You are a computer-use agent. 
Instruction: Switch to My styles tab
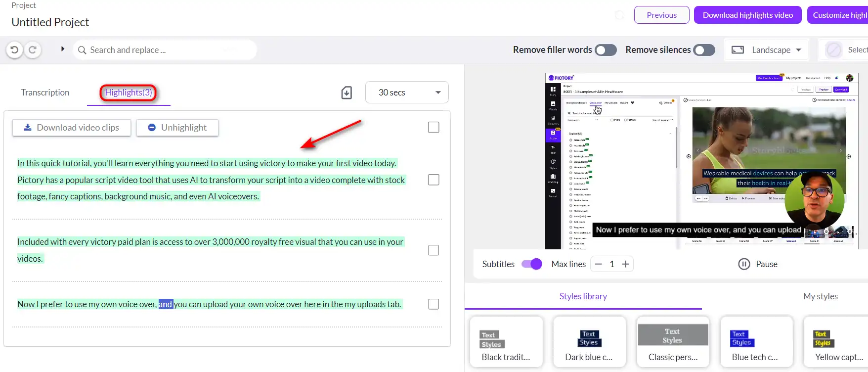pos(821,296)
